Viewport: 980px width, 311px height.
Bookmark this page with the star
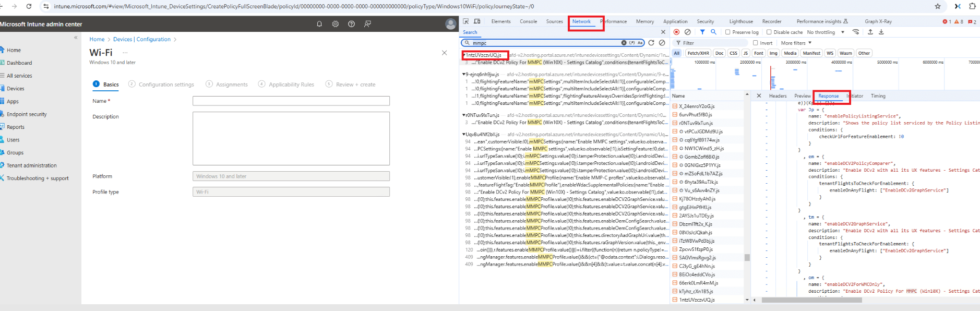pos(938,6)
